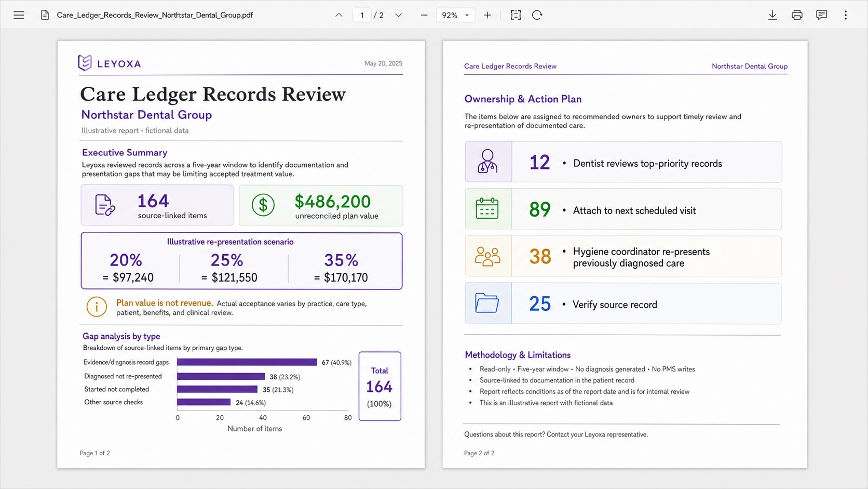Screen dimensions: 868x489
Task: Click the 25% scenario value
Action: [x=227, y=260]
